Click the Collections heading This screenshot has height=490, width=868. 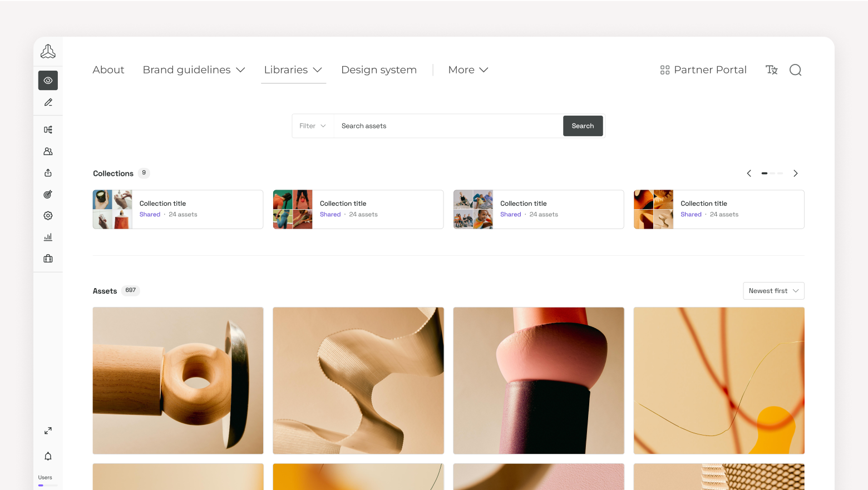[113, 174]
